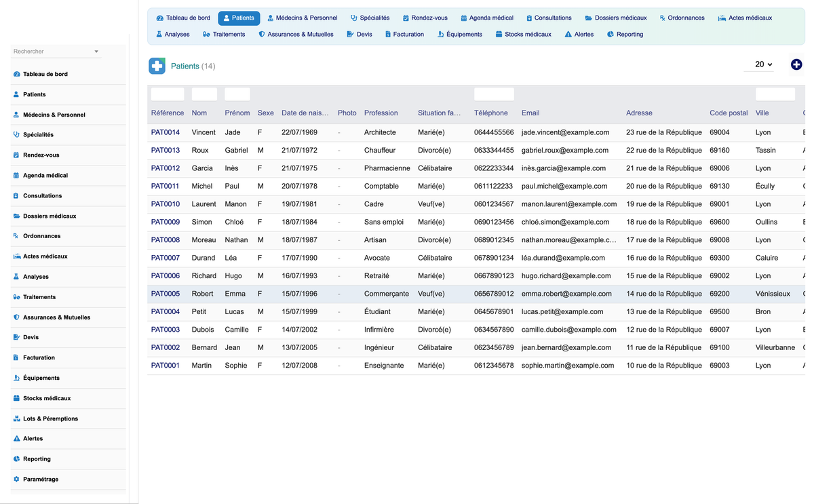
Task: Open Actes médicaux in top menu
Action: (x=745, y=18)
